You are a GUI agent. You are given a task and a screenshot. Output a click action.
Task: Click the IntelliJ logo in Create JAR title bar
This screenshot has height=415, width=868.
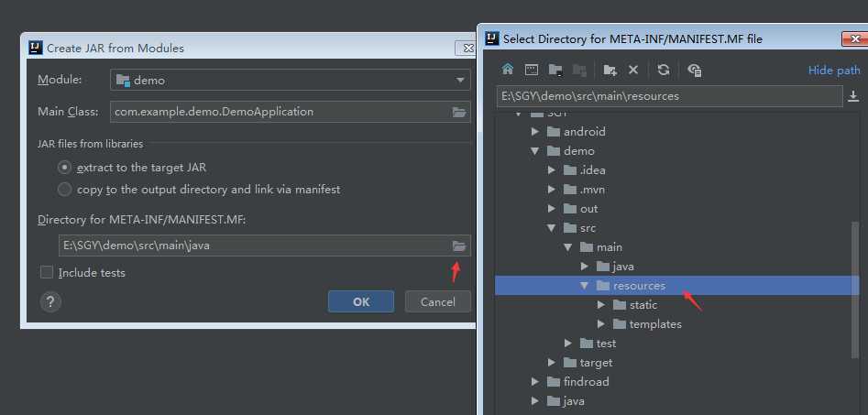tap(36, 49)
